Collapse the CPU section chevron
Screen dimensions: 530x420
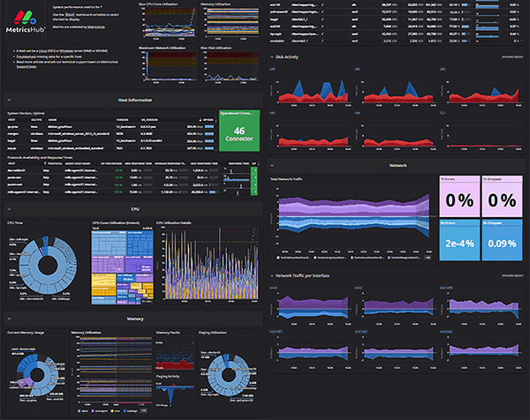click(x=8, y=210)
